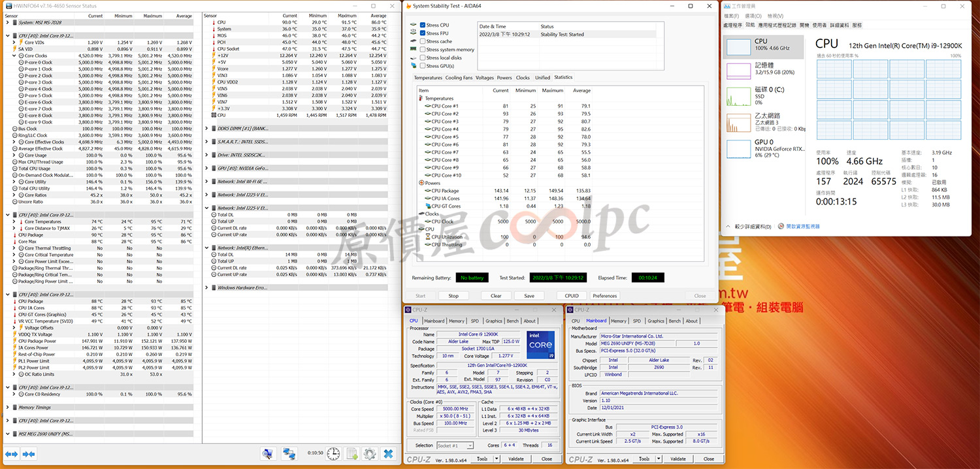Click the Close button in CPU-Z mainboard window

pos(709,459)
